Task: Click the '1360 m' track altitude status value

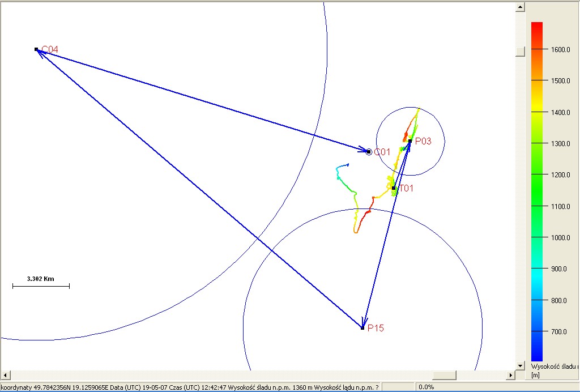Action: (302, 387)
